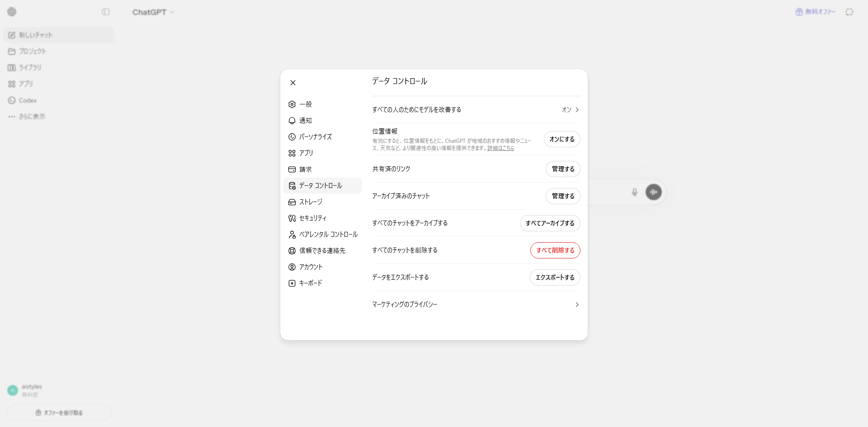Click the データ コントロール dialog heading
Screen dimensions: 868x427
[400, 81]
